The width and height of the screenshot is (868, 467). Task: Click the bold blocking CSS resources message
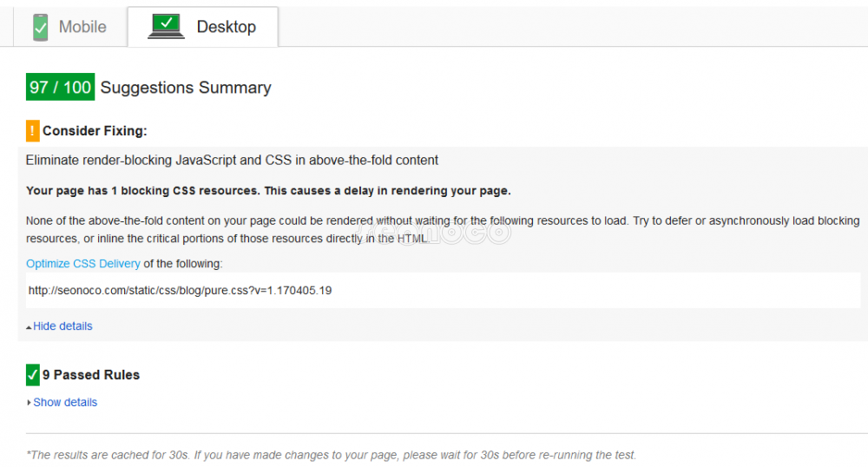pyautogui.click(x=268, y=191)
